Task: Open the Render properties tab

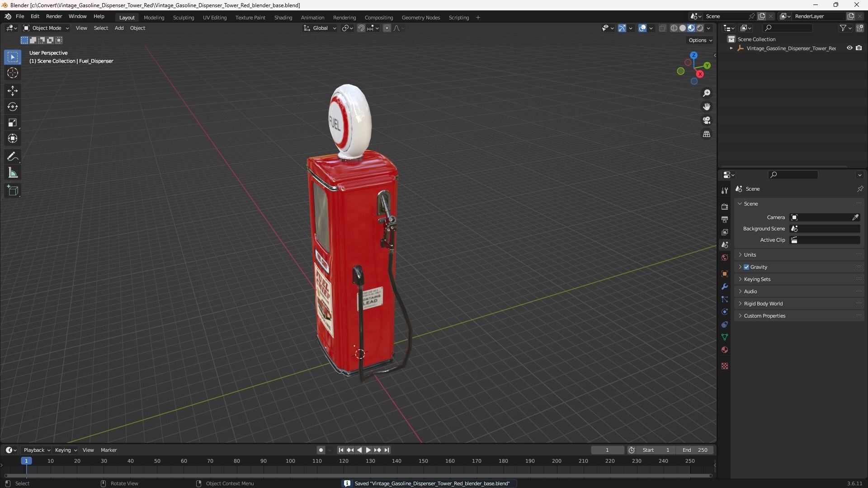Action: (725, 207)
